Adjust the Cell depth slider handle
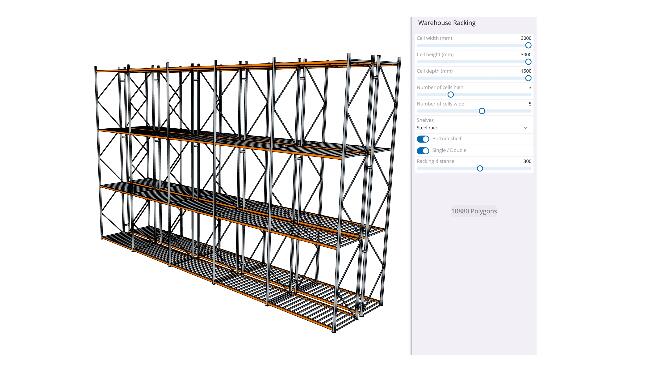 pos(528,78)
